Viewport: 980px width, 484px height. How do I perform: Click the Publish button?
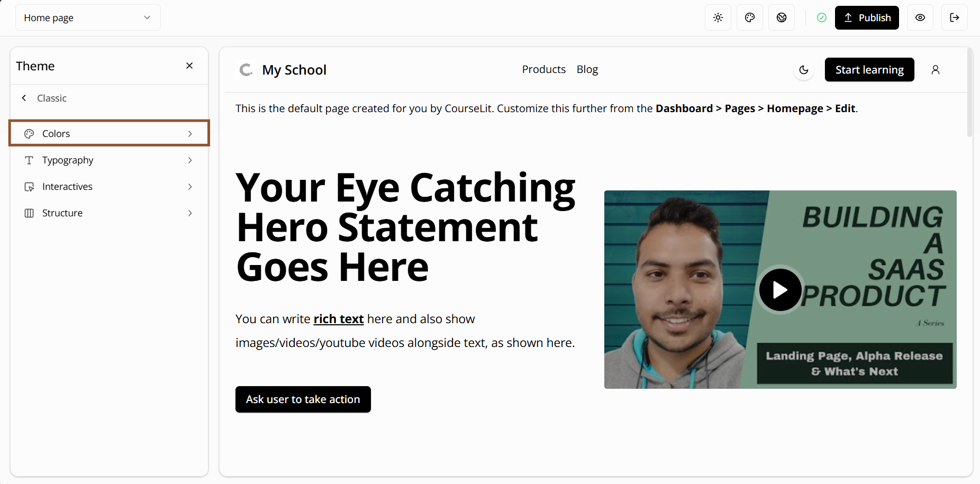pyautogui.click(x=866, y=17)
